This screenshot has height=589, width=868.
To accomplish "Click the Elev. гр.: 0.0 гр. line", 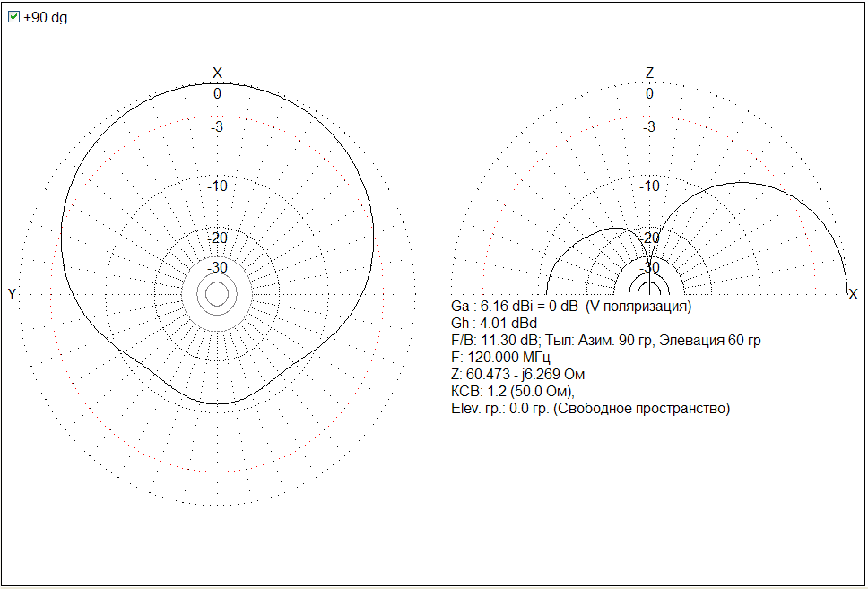I will pyautogui.click(x=591, y=409).
